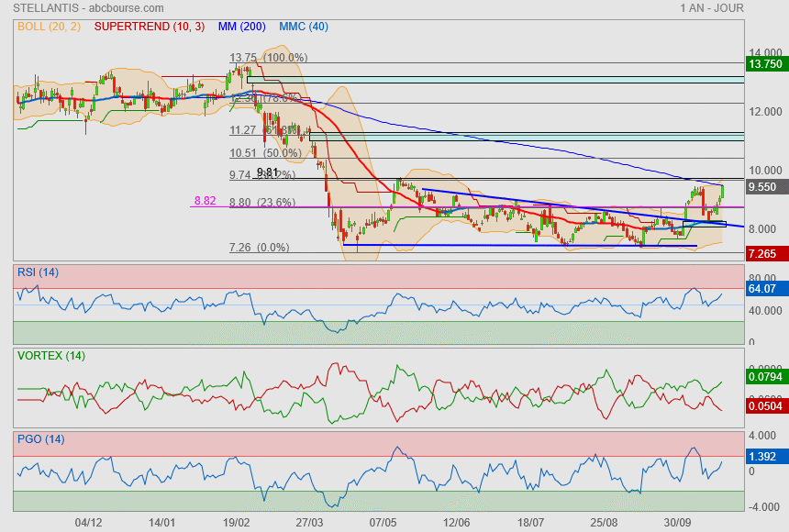Click the 1 AN - JOUR timeframe label
789x532 pixels.
[712, 8]
